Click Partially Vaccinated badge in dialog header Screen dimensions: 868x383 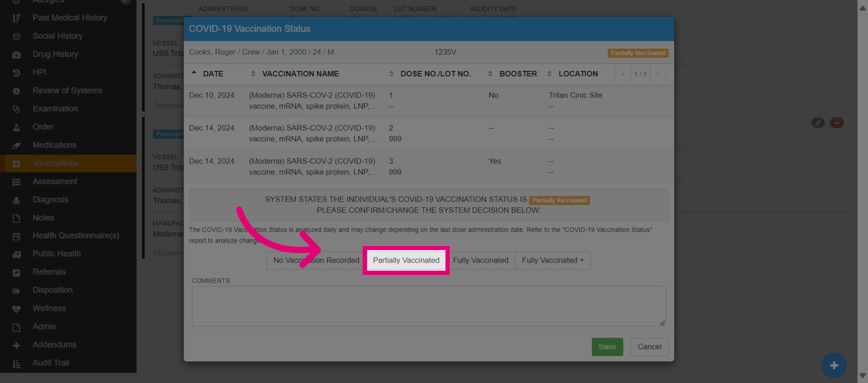[638, 53]
